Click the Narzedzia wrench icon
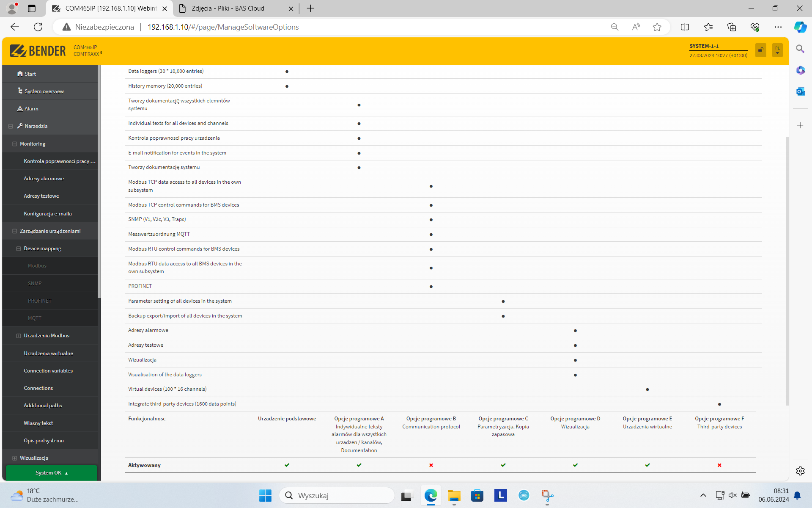This screenshot has height=508, width=812. click(19, 126)
